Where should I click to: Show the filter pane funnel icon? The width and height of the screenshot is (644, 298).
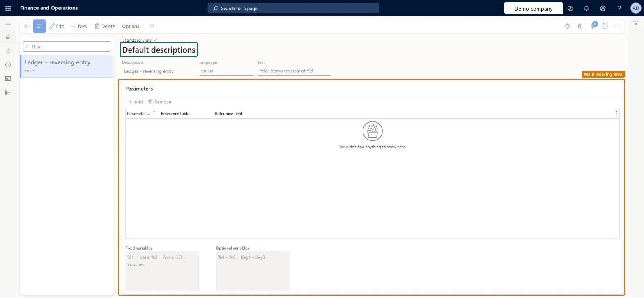point(636,23)
